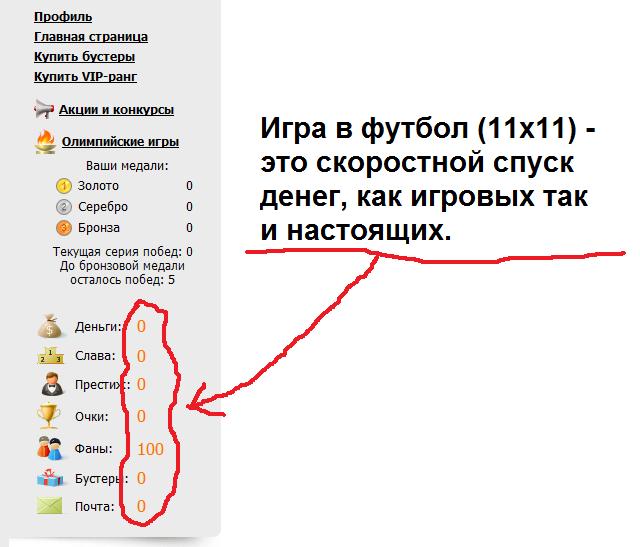Click the silver medal icon
The width and height of the screenshot is (640, 547).
coord(64,207)
